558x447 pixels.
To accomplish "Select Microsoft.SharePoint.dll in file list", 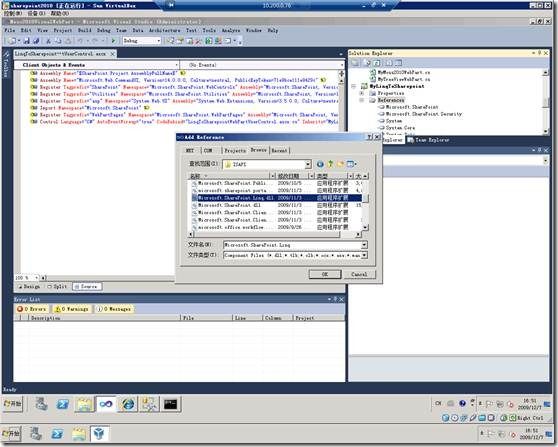I will pos(277,205).
